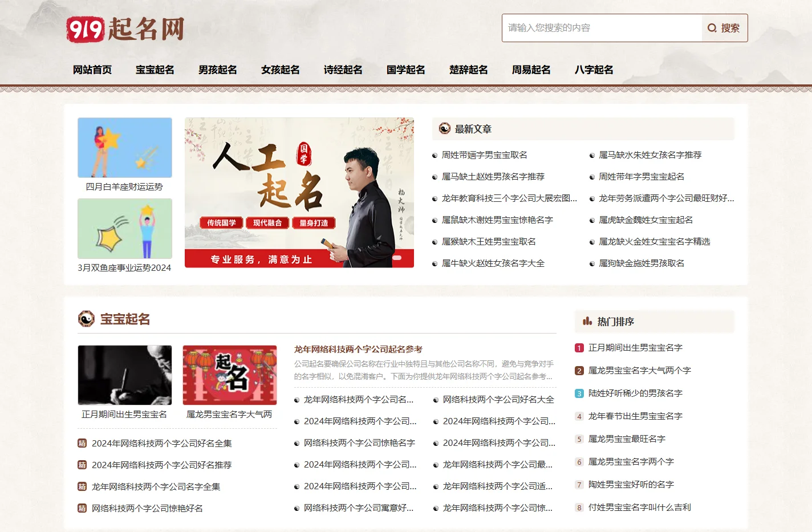Click the yin-yang icon beside 宝宝起名 heading

click(86, 319)
